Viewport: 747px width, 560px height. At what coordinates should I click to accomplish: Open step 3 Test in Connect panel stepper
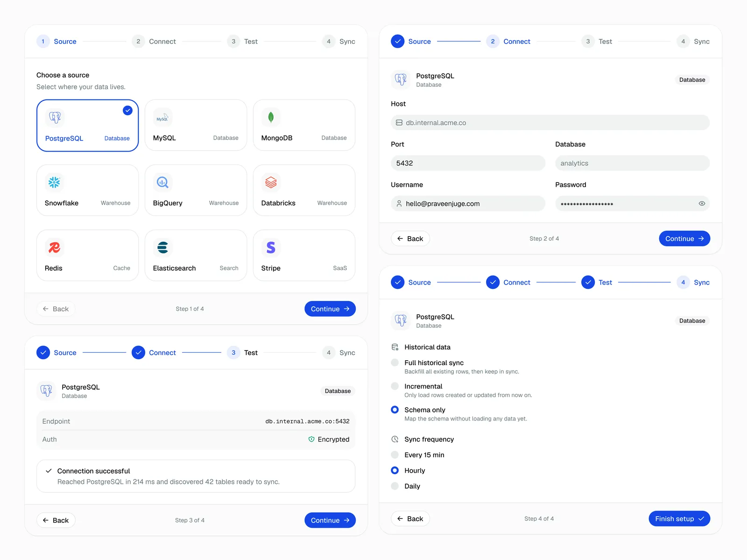click(597, 42)
